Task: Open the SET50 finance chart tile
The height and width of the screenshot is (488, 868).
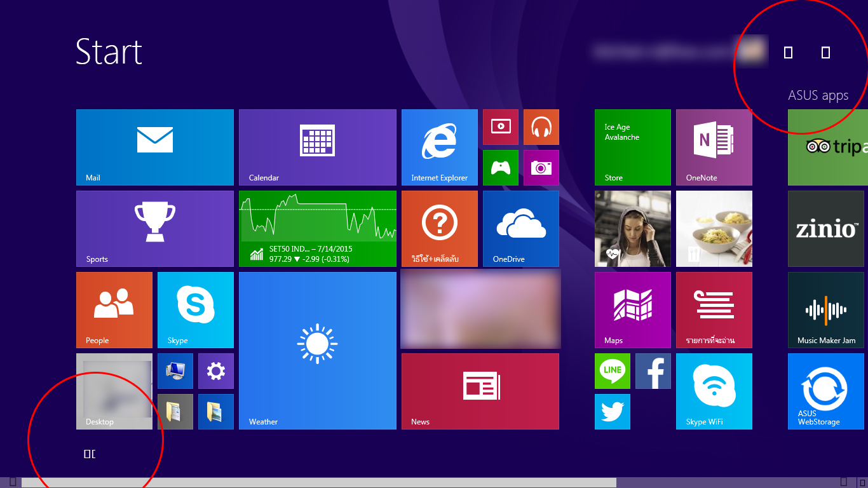Action: point(318,229)
